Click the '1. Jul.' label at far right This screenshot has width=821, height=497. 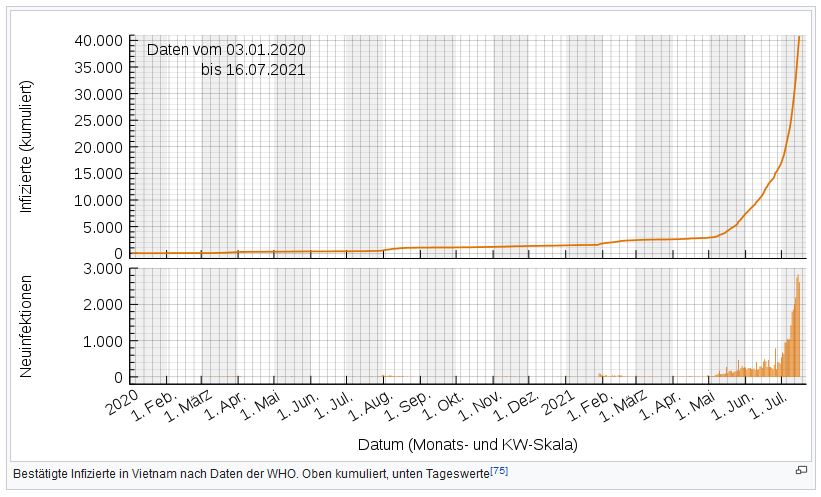pos(774,405)
